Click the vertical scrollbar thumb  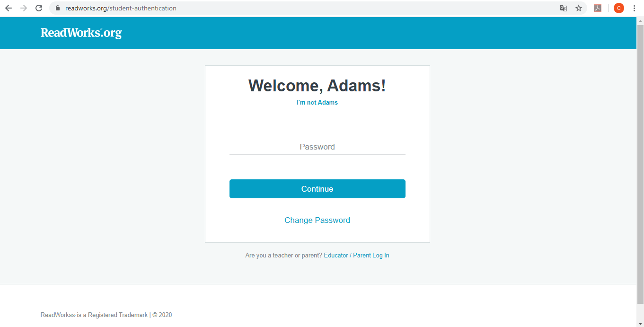click(x=640, y=164)
